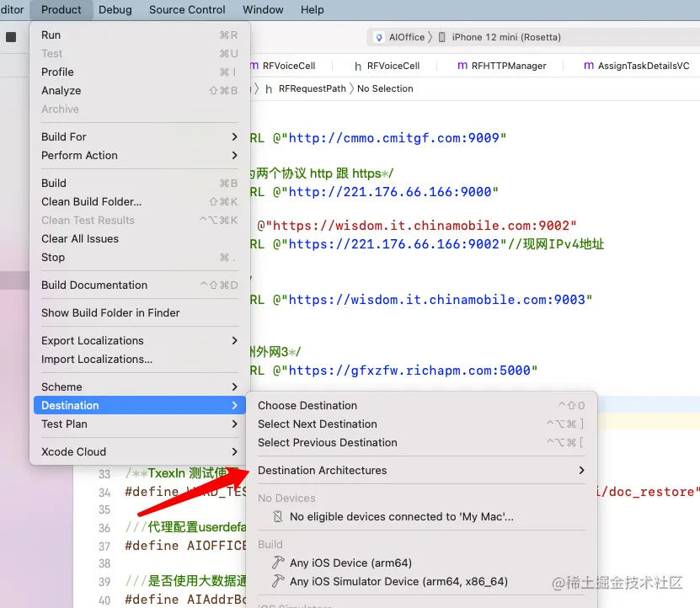Select Show Build Folder in Finder
Viewport: 700px width, 608px height.
140,313
